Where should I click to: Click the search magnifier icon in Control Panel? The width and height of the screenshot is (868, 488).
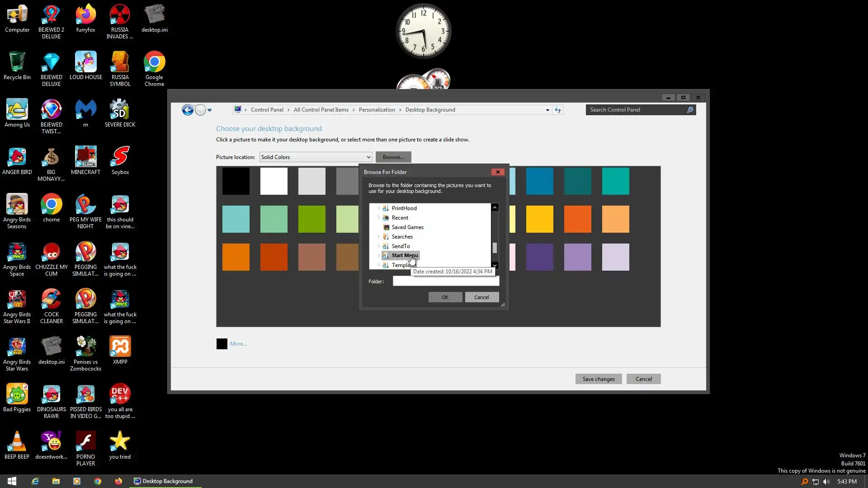[x=690, y=110]
